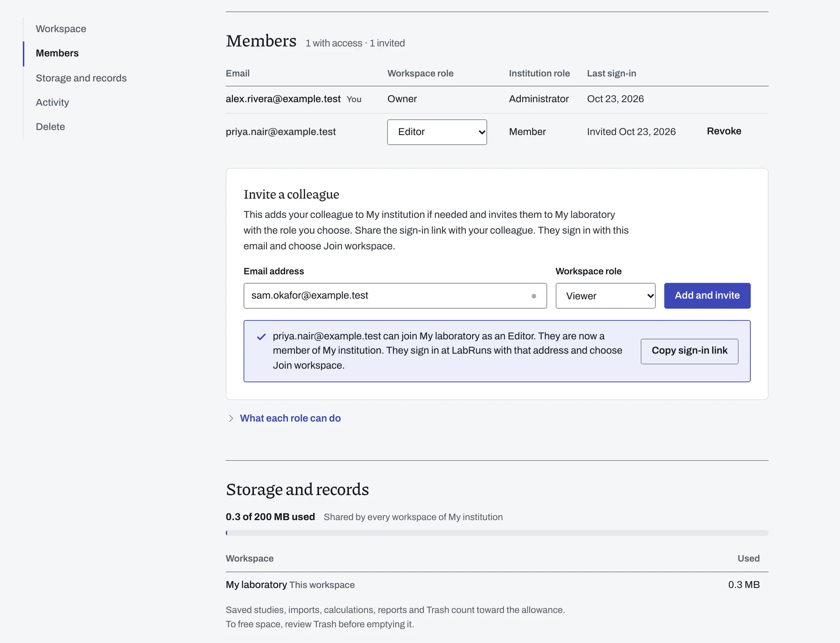Click the storage usage progress bar
840x643 pixels.
(x=497, y=533)
